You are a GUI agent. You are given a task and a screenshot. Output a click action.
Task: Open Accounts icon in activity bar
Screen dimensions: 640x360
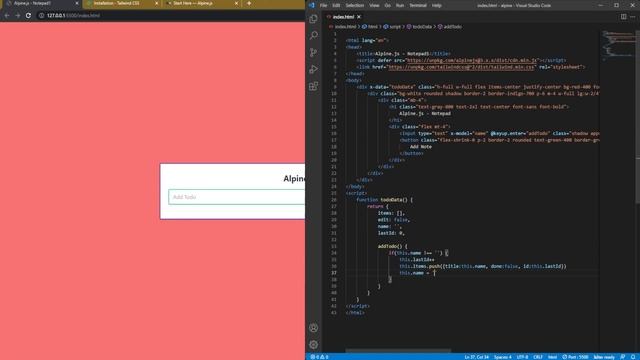pos(313,328)
